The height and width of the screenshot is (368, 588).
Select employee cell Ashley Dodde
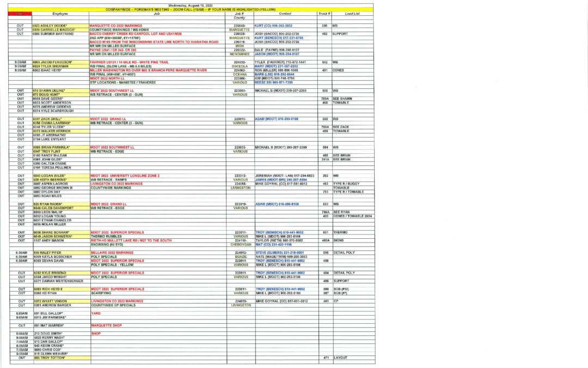point(60,26)
